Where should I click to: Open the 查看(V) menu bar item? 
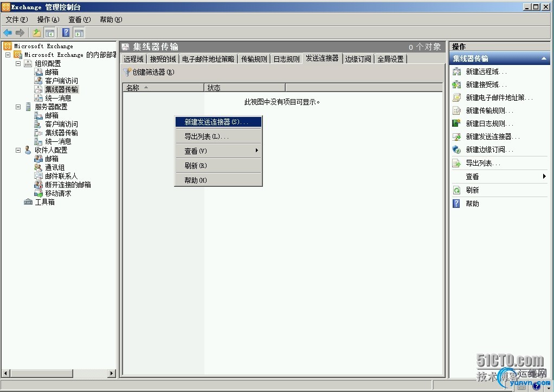point(80,19)
